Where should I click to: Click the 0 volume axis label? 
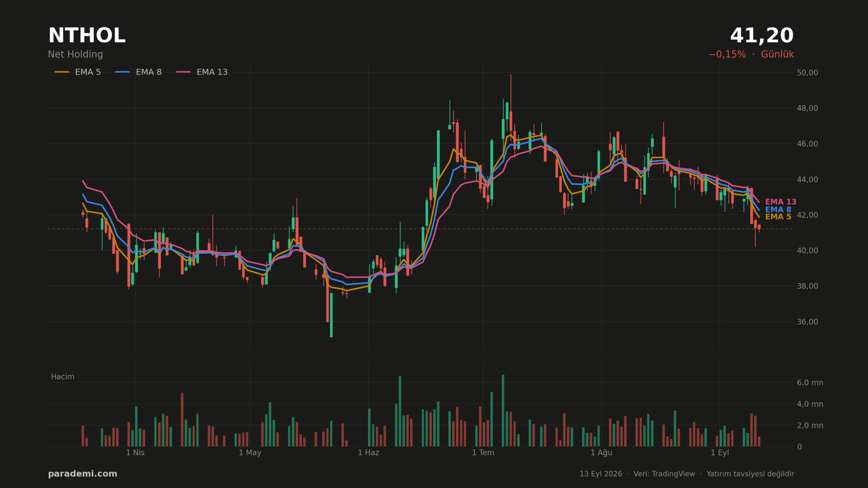tap(799, 447)
